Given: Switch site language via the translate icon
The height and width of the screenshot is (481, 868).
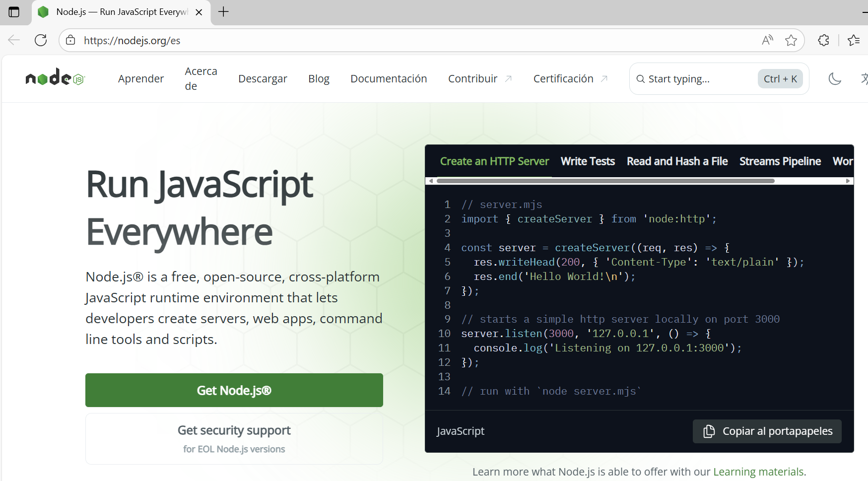Looking at the screenshot, I should click(x=865, y=78).
